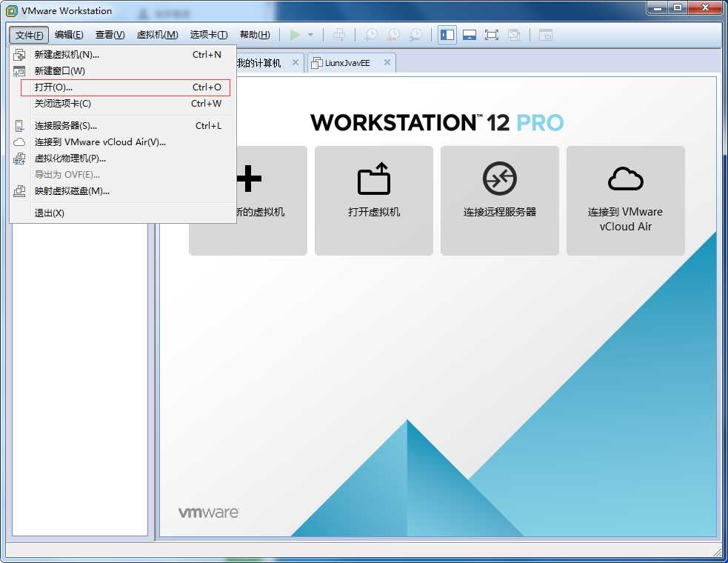728x563 pixels.
Task: Close the 我的计算机 tab
Action: [295, 62]
